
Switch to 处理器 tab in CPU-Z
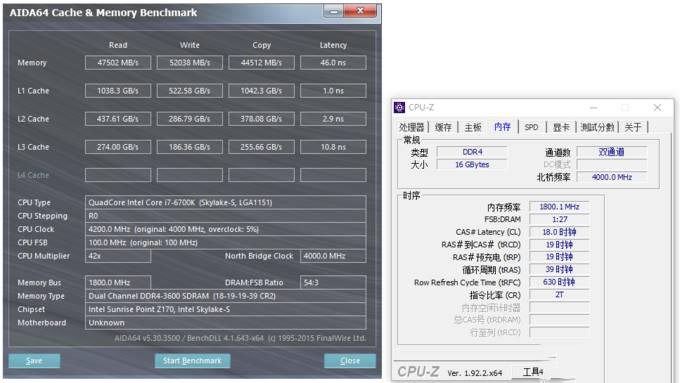pyautogui.click(x=412, y=127)
